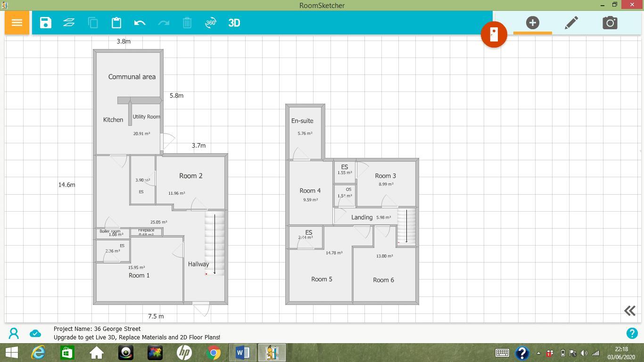
Task: Open help with the blue question mark
Action: click(632, 333)
